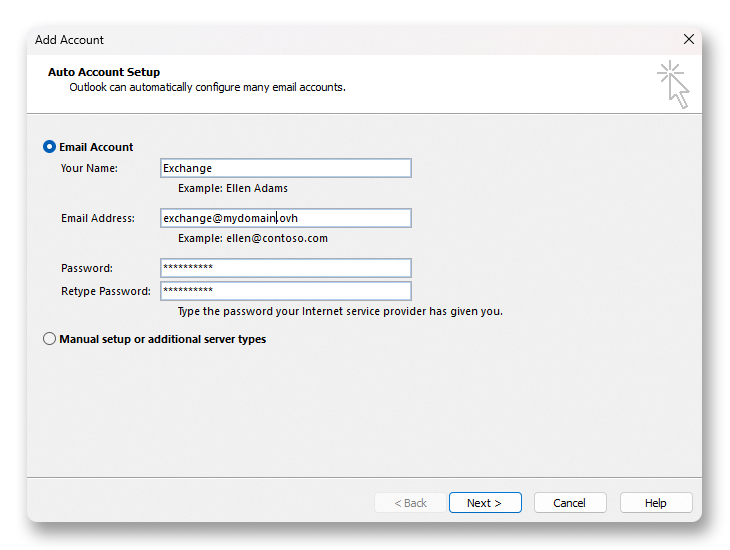Click the 'Retype Password:' label

coord(105,291)
